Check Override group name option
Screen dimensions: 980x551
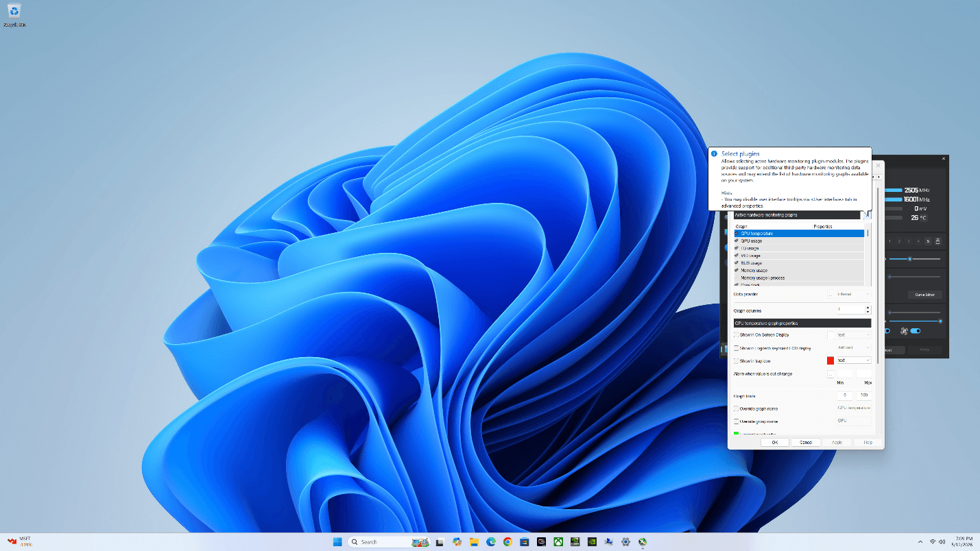click(737, 421)
